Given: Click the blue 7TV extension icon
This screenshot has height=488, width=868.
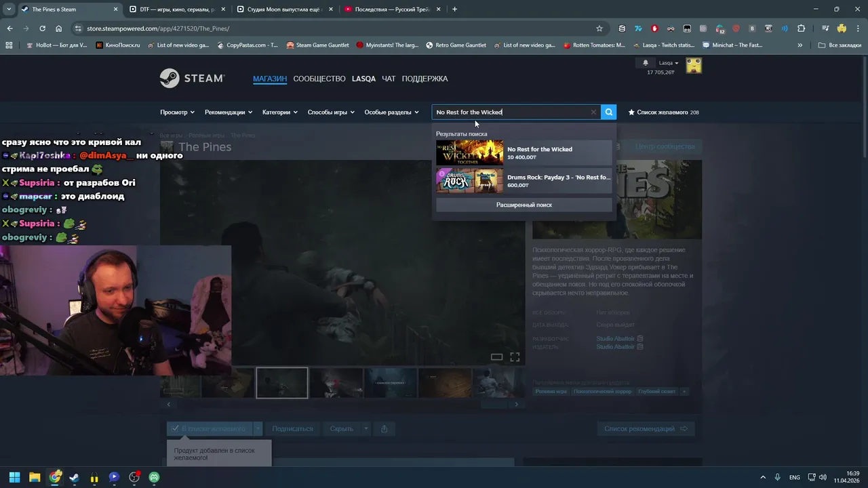Looking at the screenshot, I should pos(638,28).
